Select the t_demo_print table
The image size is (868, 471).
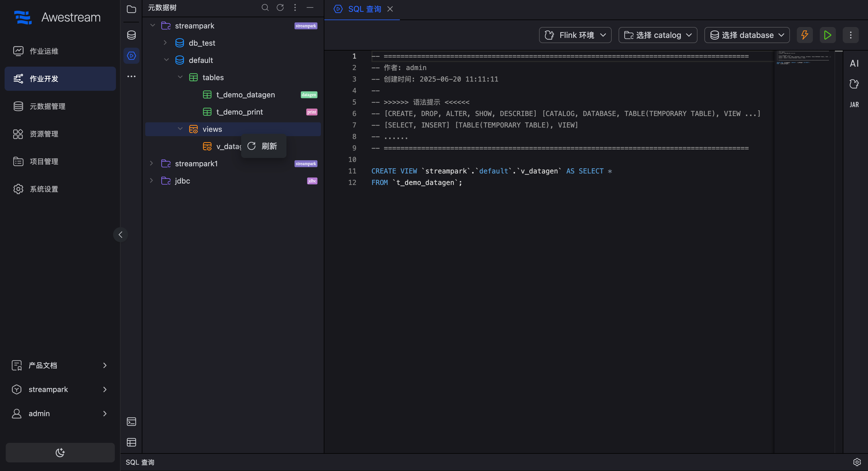(239, 112)
